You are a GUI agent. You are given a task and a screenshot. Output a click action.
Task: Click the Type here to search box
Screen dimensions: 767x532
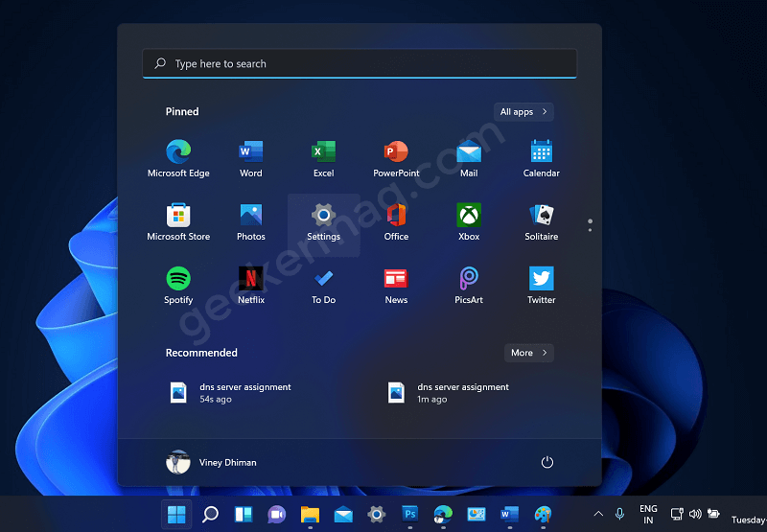(x=360, y=63)
